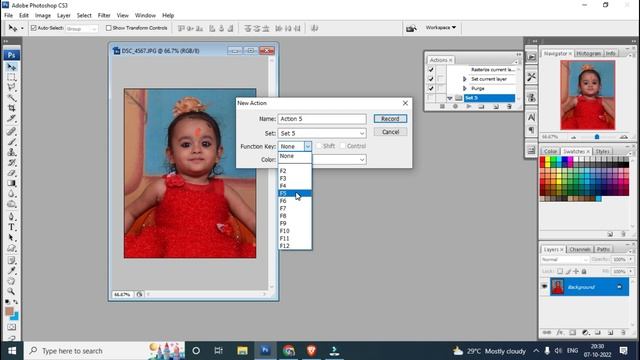Click Create new action icon in Actions panel
The image size is (640, 360).
click(496, 107)
